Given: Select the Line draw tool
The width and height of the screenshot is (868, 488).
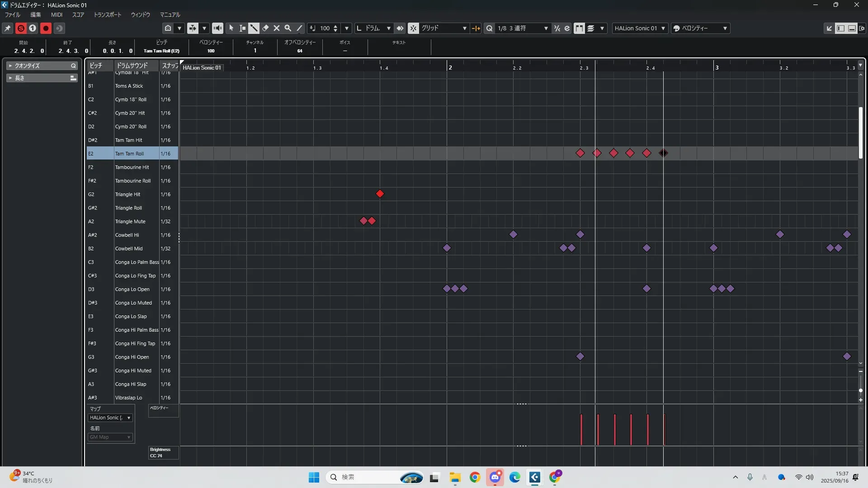Looking at the screenshot, I should pos(299,28).
